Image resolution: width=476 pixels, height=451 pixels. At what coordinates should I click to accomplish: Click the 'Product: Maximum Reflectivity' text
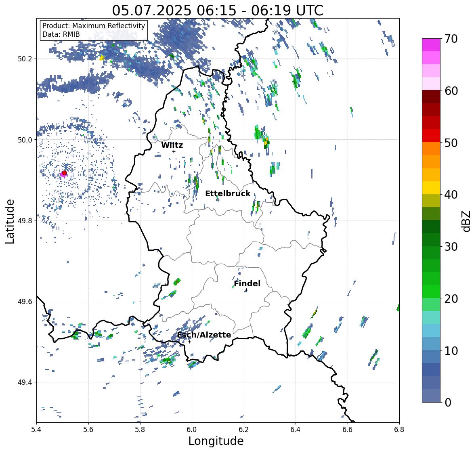pos(94,26)
